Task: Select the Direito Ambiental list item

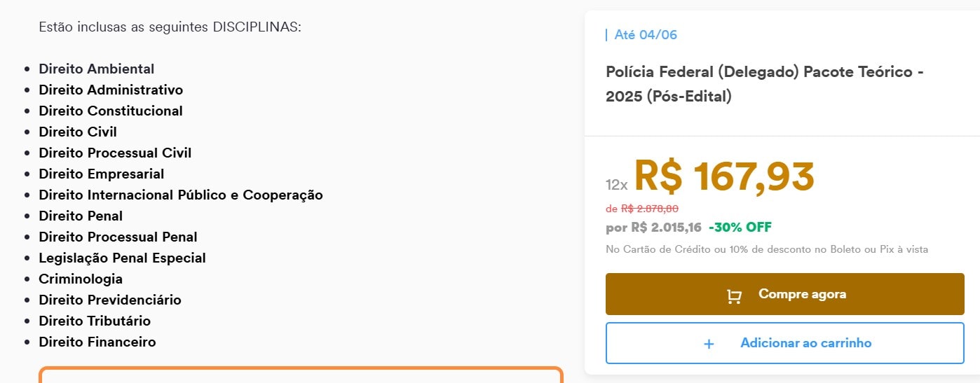Action: (96, 69)
